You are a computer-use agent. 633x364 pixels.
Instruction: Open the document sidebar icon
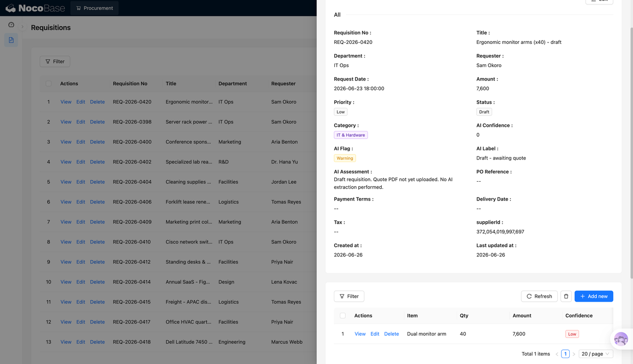point(11,40)
